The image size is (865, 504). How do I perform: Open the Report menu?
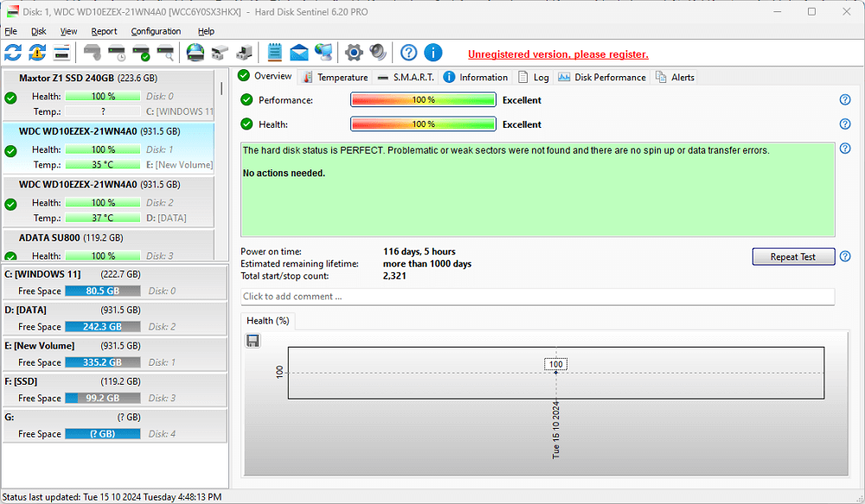pyautogui.click(x=105, y=31)
